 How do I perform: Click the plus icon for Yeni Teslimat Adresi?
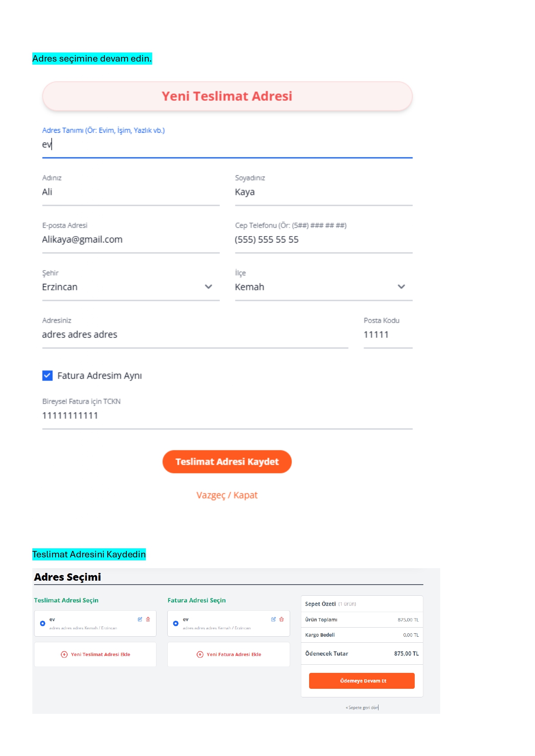[x=64, y=654]
